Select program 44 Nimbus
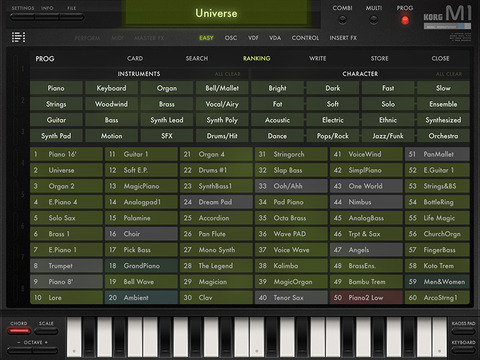This screenshot has height=360, width=480. click(366, 202)
